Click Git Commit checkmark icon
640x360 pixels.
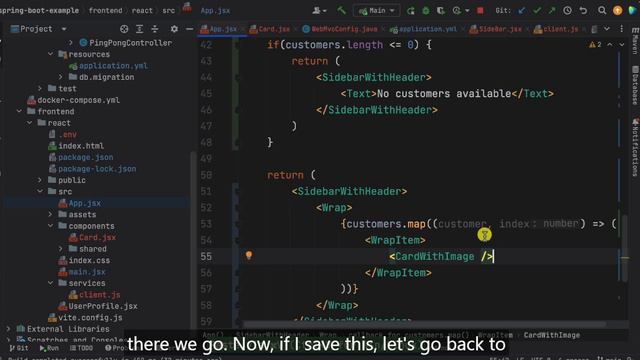[x=537, y=11]
